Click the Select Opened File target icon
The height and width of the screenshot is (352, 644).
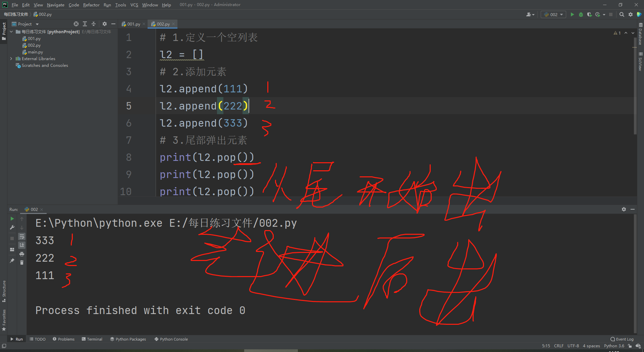click(x=76, y=24)
